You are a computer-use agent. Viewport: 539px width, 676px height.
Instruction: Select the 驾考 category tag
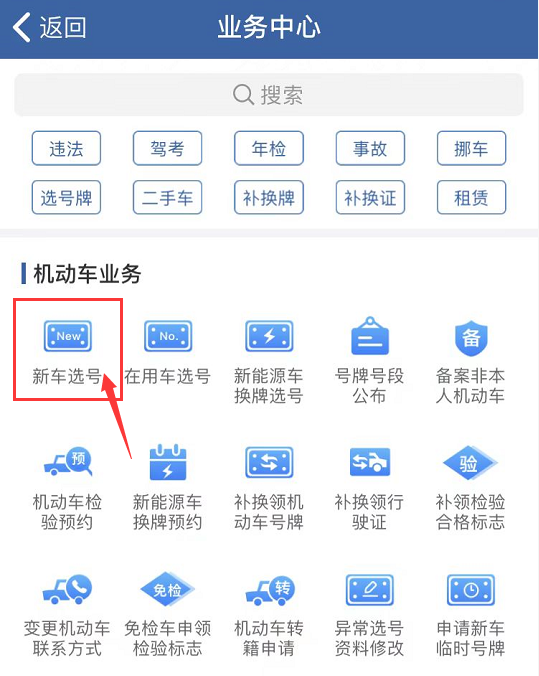167,148
